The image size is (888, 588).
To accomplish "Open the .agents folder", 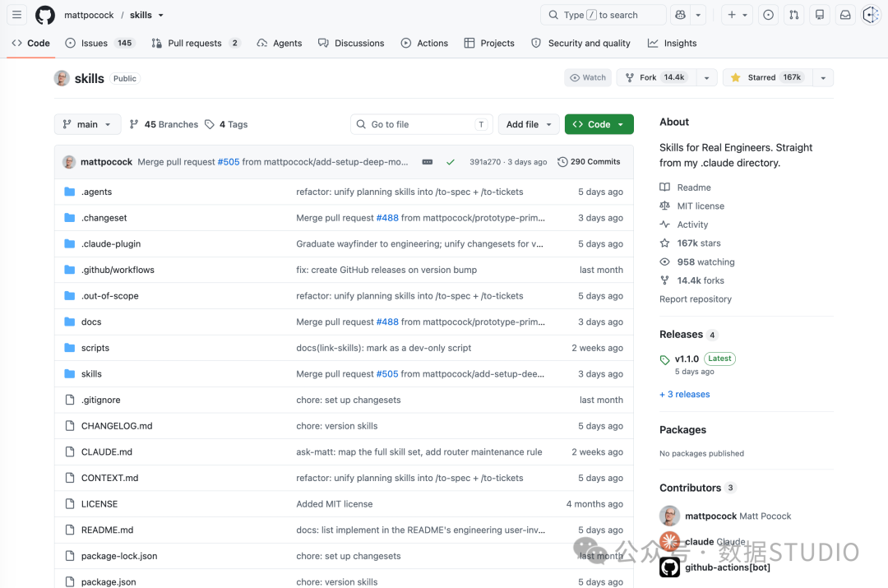I will click(97, 192).
